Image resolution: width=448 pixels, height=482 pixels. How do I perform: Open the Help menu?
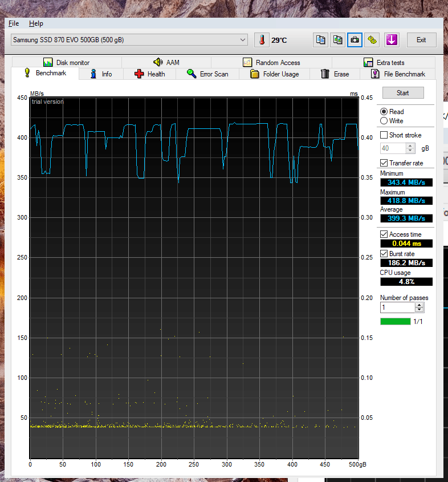tap(36, 23)
